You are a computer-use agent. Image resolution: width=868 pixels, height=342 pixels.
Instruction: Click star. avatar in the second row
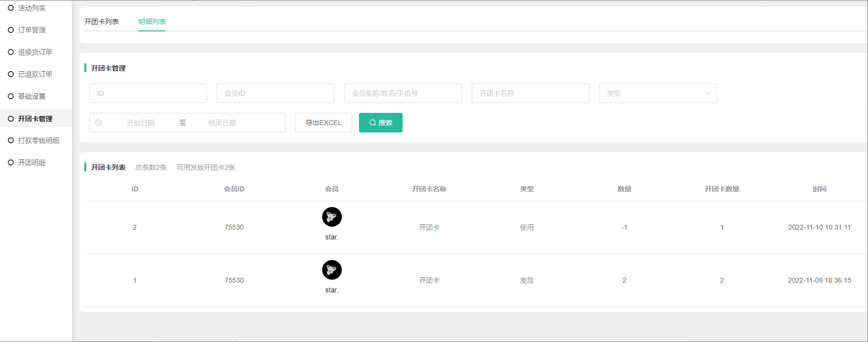coord(332,270)
